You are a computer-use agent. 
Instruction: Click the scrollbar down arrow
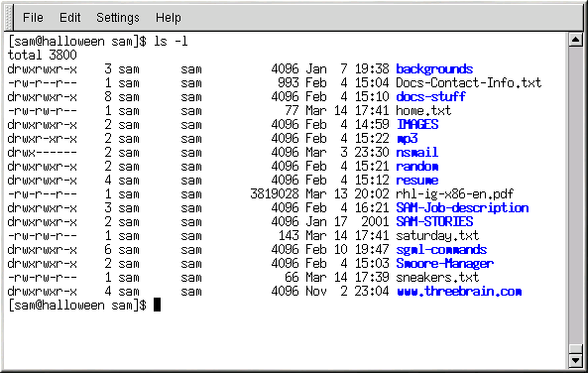click(576, 361)
